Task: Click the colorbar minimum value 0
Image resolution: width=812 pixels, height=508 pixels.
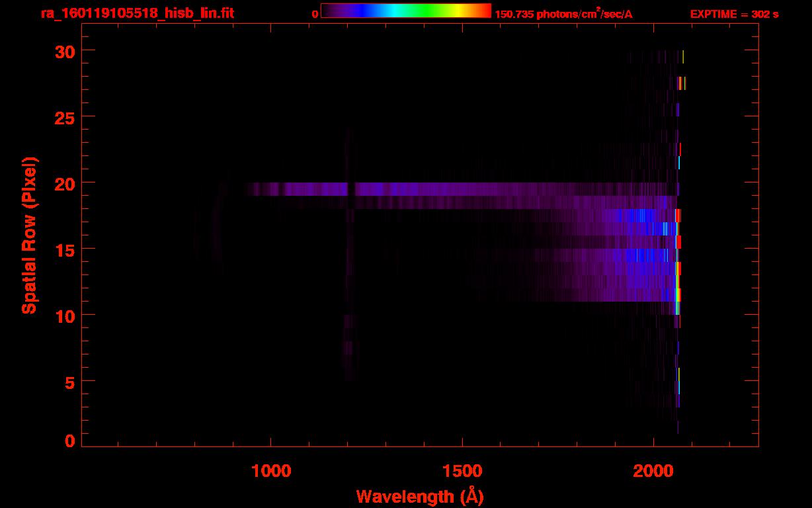Action: (x=315, y=14)
